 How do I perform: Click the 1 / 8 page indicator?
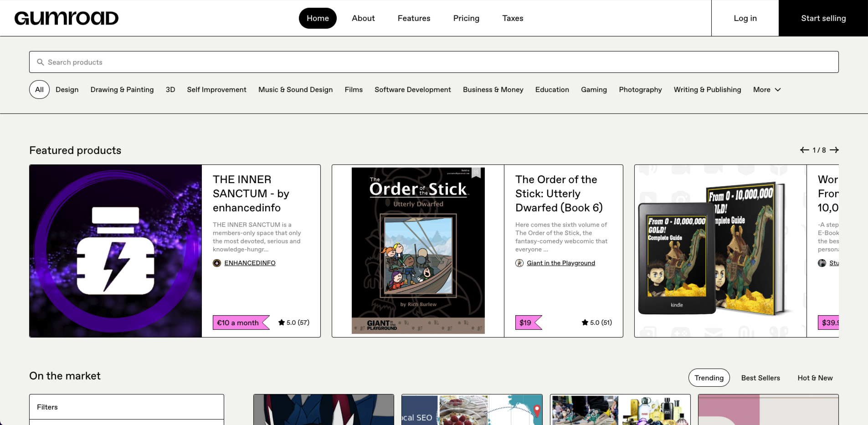tap(819, 150)
